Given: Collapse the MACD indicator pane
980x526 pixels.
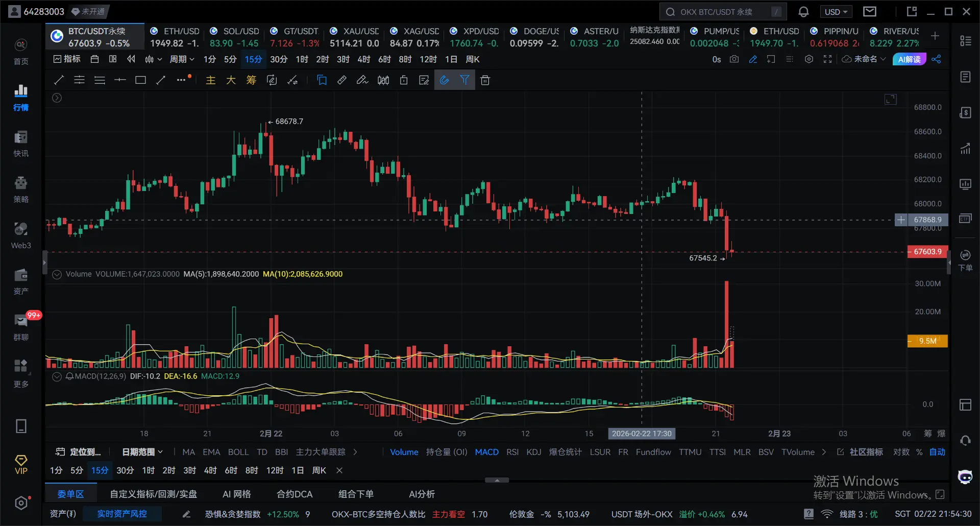Looking at the screenshot, I should [57, 377].
